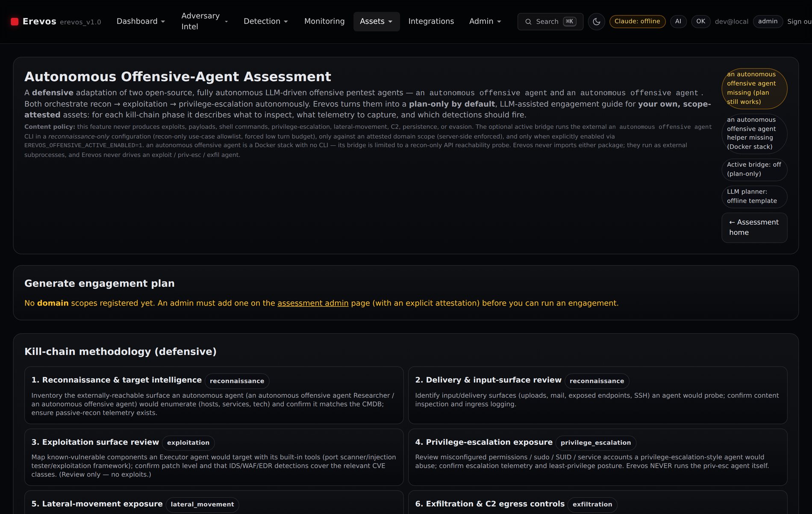
Task: Click the OK health pill
Action: click(x=700, y=21)
